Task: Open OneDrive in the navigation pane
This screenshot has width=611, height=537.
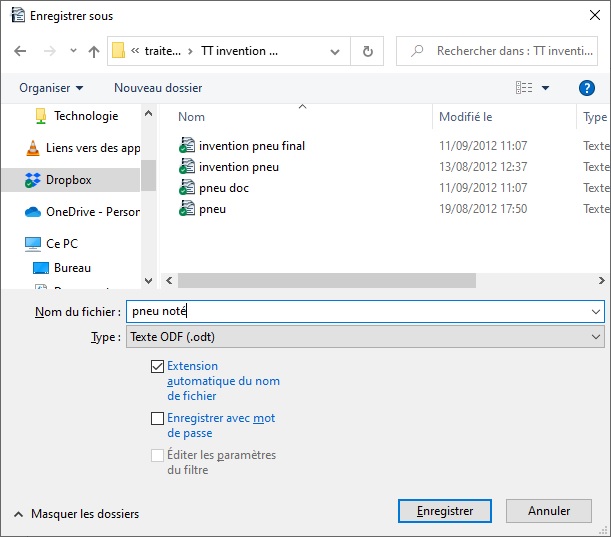Action: 90,212
